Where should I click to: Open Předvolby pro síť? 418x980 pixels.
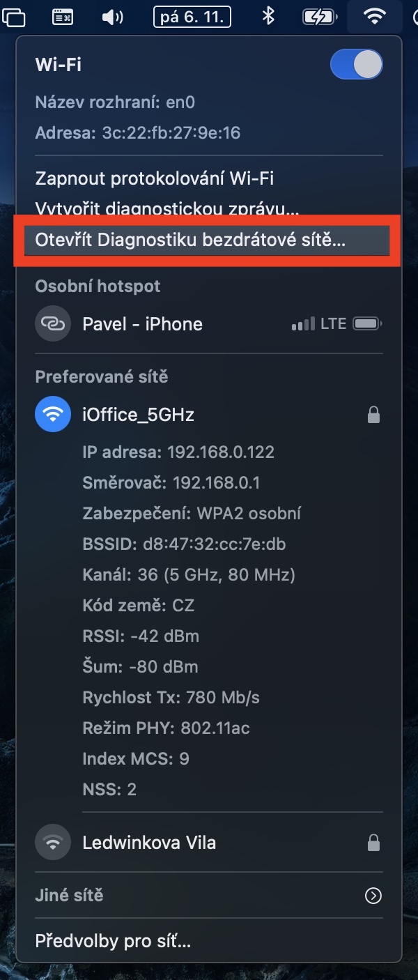(x=113, y=942)
